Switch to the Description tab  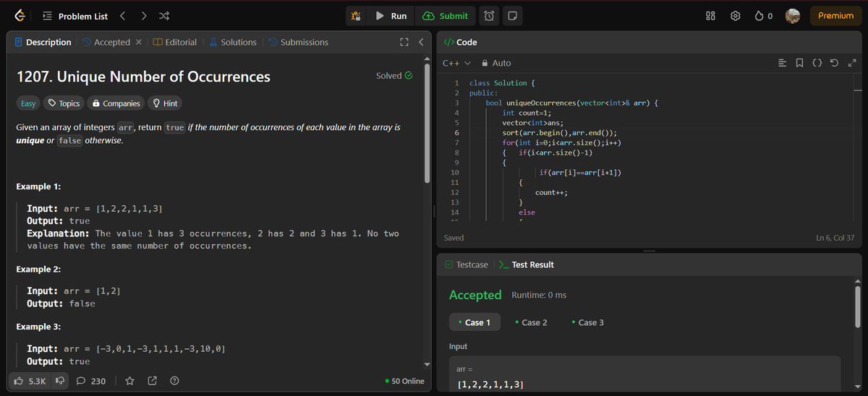tap(43, 43)
